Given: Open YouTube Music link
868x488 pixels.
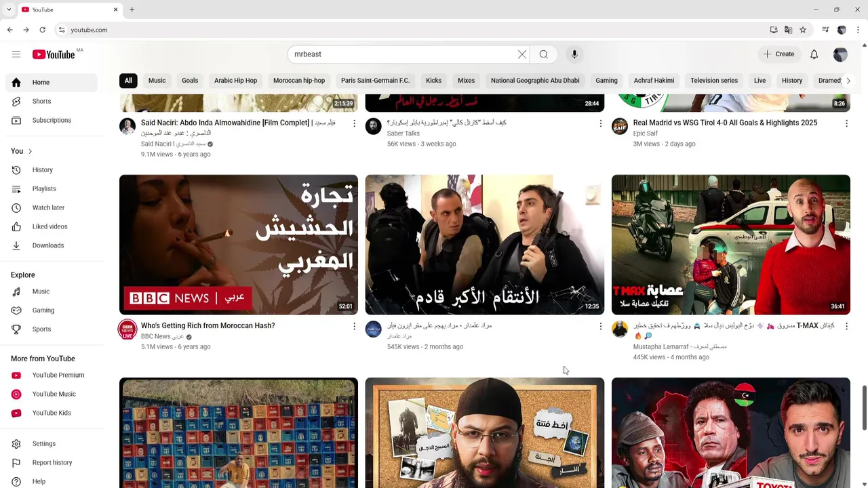Looking at the screenshot, I should [x=52, y=394].
